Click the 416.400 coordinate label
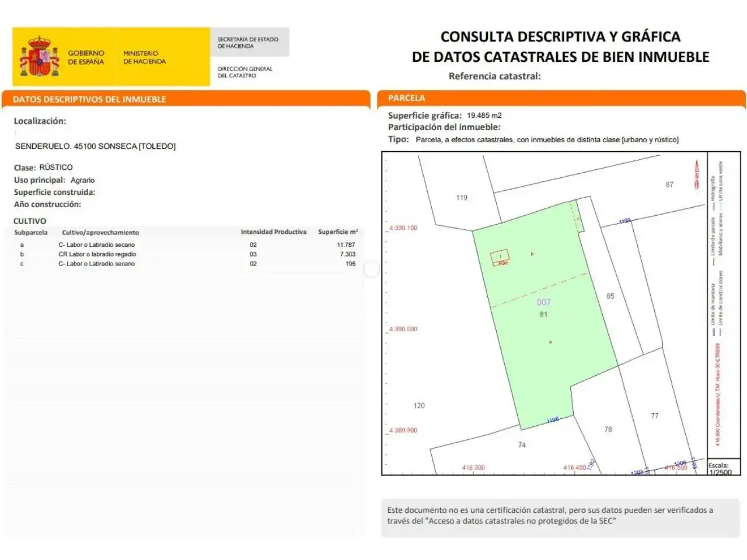Screen dimensions: 747x560 575,468
